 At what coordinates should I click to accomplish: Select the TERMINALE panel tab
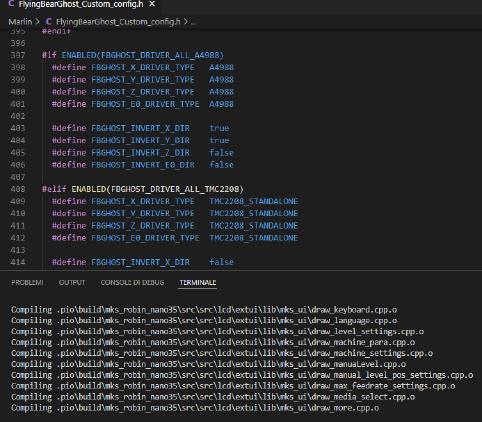[x=198, y=283]
